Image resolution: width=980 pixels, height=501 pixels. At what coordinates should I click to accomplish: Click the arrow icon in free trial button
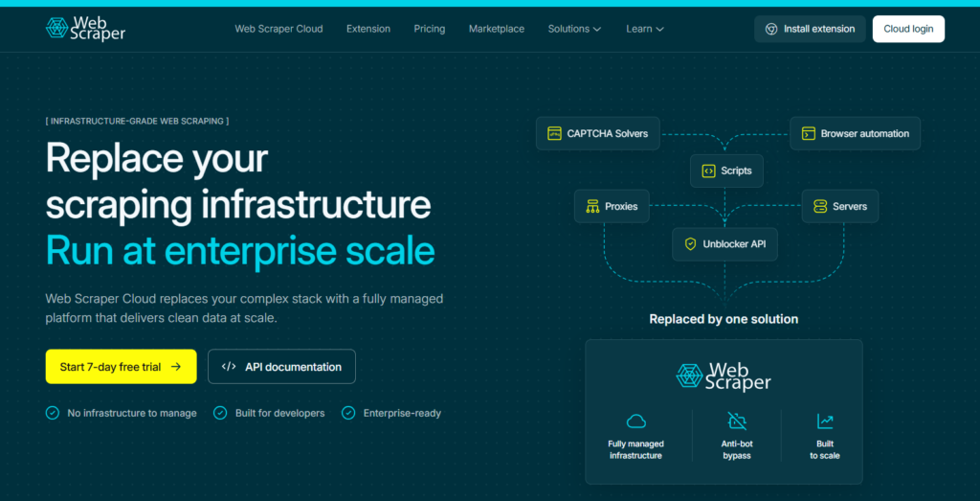tap(176, 367)
